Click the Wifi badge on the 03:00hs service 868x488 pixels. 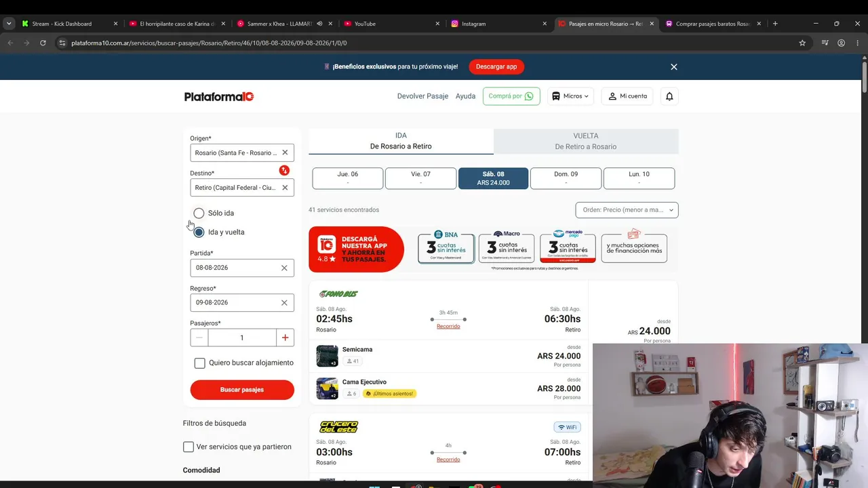tap(567, 427)
